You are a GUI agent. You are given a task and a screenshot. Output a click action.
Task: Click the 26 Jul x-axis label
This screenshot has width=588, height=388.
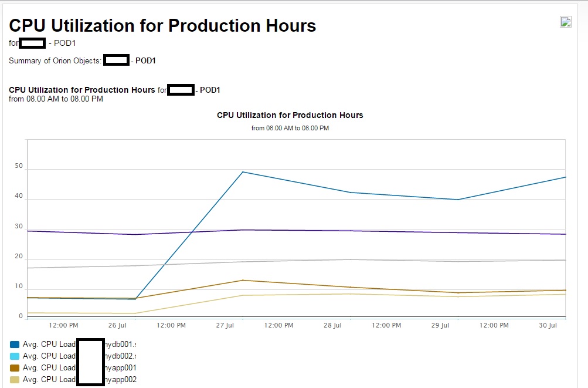pos(117,325)
